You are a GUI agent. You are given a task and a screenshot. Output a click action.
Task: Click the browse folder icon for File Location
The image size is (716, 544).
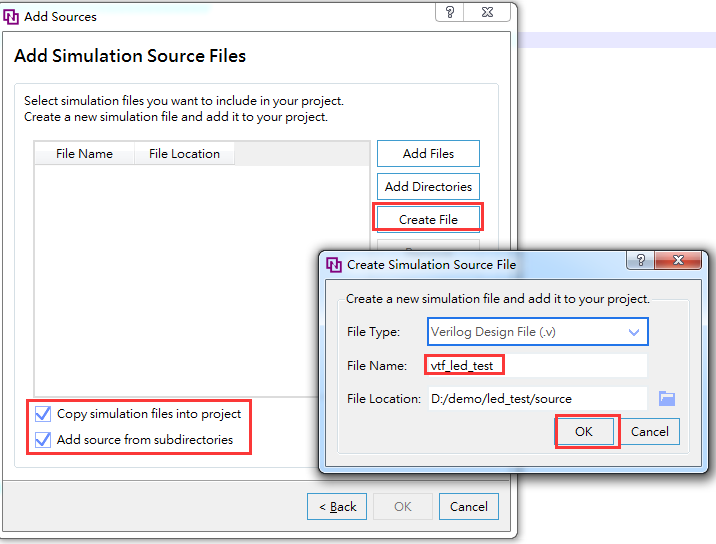(x=667, y=398)
